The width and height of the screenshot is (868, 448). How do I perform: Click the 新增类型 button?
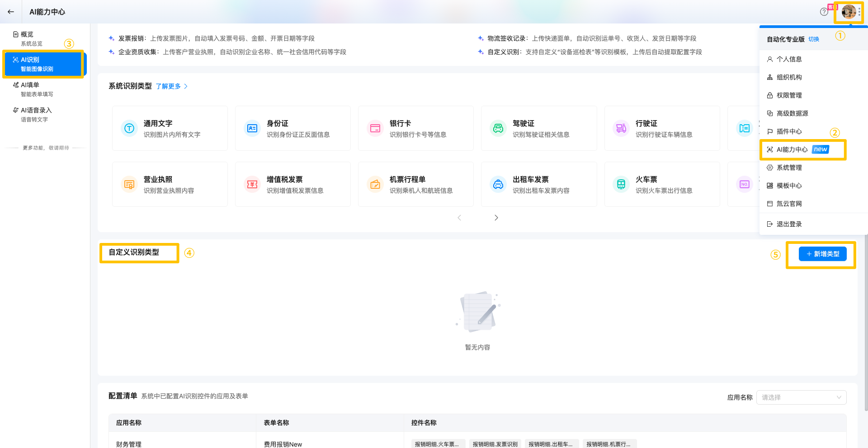coord(822,254)
